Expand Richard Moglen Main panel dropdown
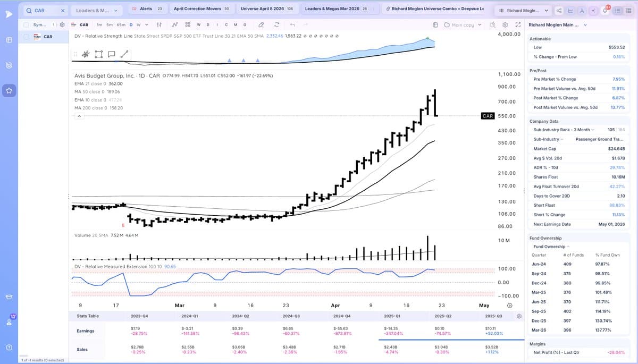Screen dimensions: 638x364 pyautogui.click(x=585, y=24)
